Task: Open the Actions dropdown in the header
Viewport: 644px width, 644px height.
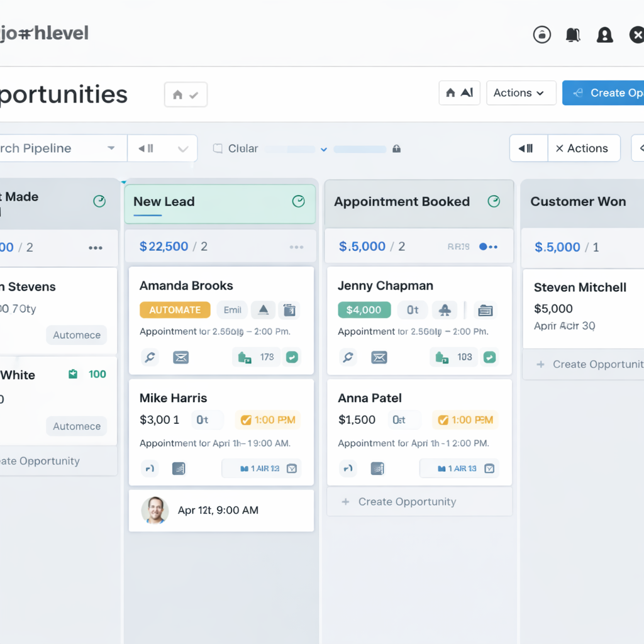Action: click(x=521, y=93)
